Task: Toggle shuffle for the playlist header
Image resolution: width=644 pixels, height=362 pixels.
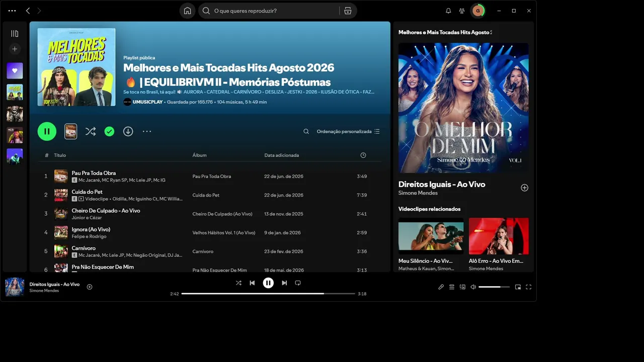Action: (91, 131)
